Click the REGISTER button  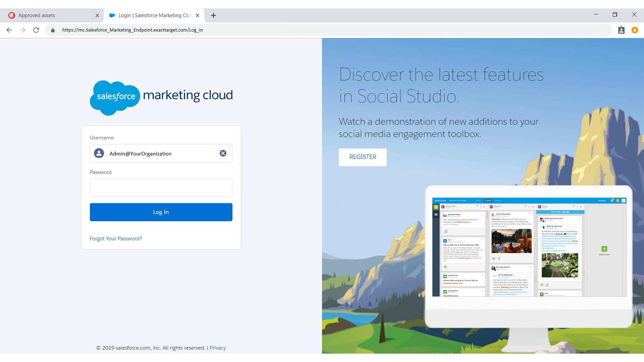coord(363,157)
